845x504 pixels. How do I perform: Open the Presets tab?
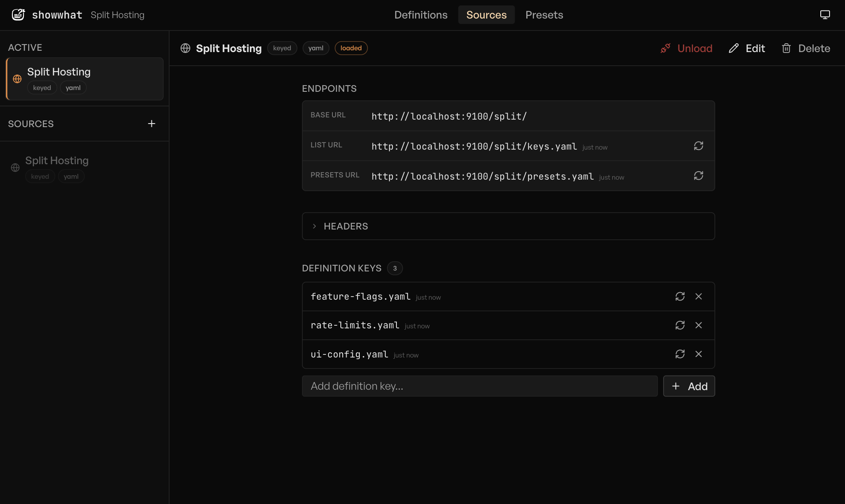[544, 15]
